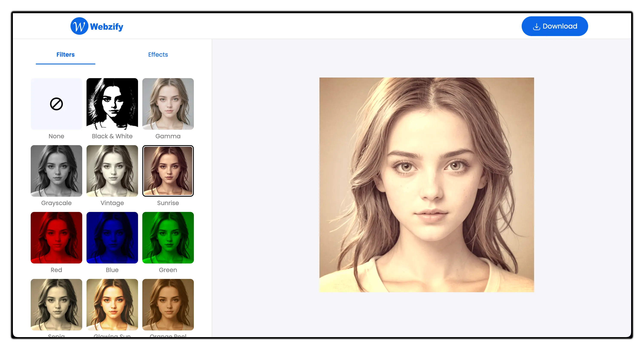Image resolution: width=644 pixels, height=350 pixels.
Task: Apply the Black & White filter
Action: [x=112, y=104]
